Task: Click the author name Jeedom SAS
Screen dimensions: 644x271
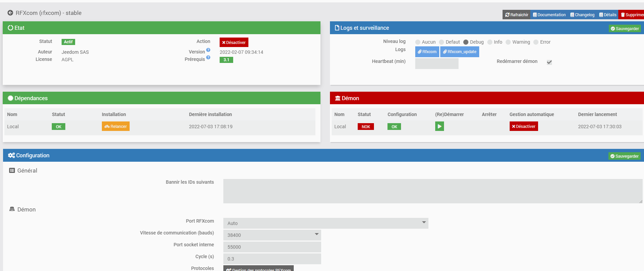Action: (x=75, y=52)
